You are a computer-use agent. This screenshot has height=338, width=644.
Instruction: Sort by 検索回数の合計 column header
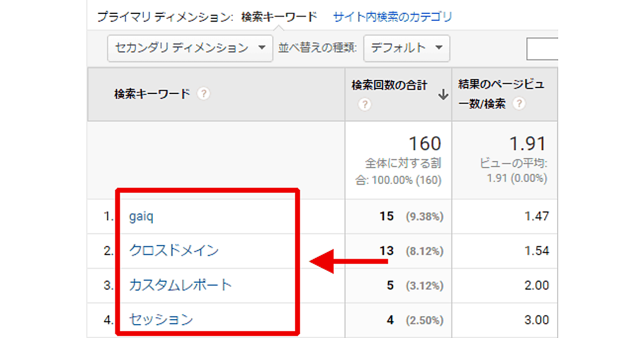[390, 85]
